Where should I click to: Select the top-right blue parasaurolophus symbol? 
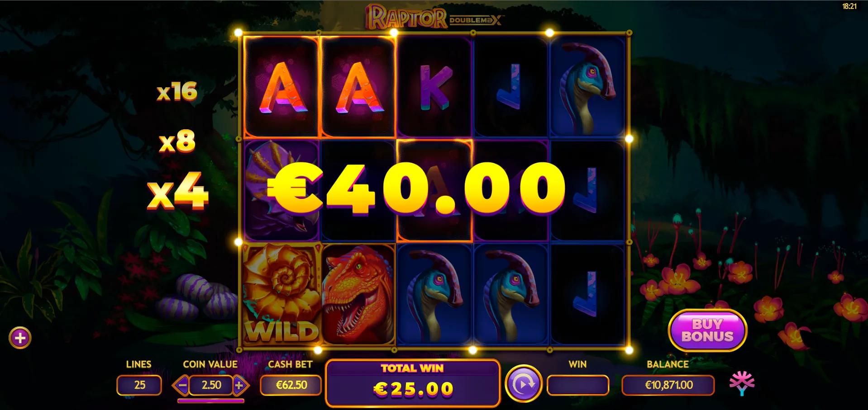[587, 87]
